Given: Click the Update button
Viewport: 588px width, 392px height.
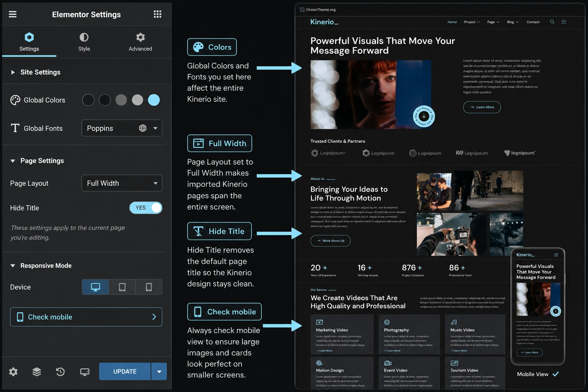Looking at the screenshot, I should tap(125, 371).
